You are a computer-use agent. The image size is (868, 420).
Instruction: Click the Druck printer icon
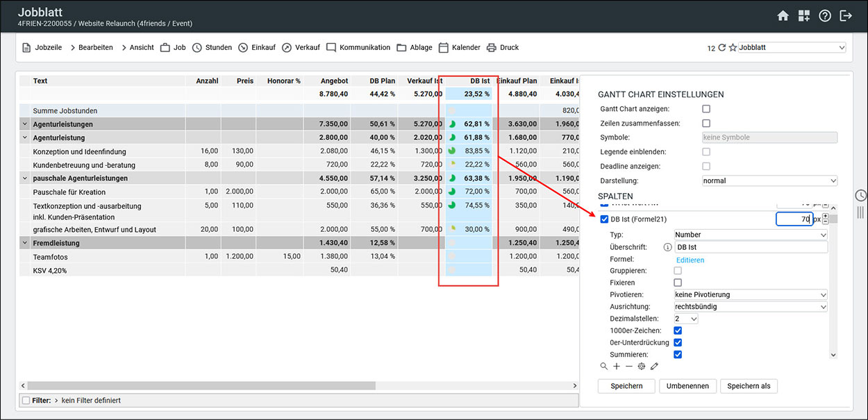492,48
